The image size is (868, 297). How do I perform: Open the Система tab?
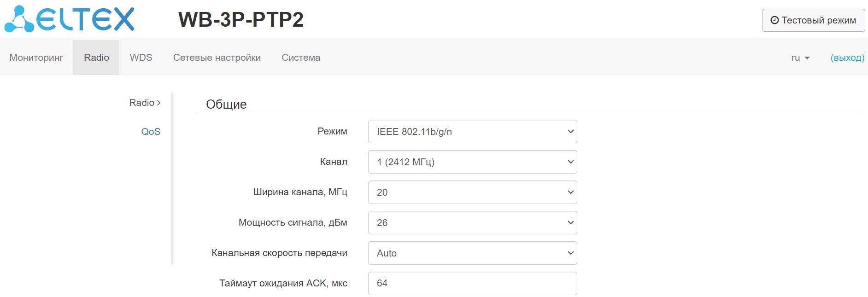tap(301, 58)
